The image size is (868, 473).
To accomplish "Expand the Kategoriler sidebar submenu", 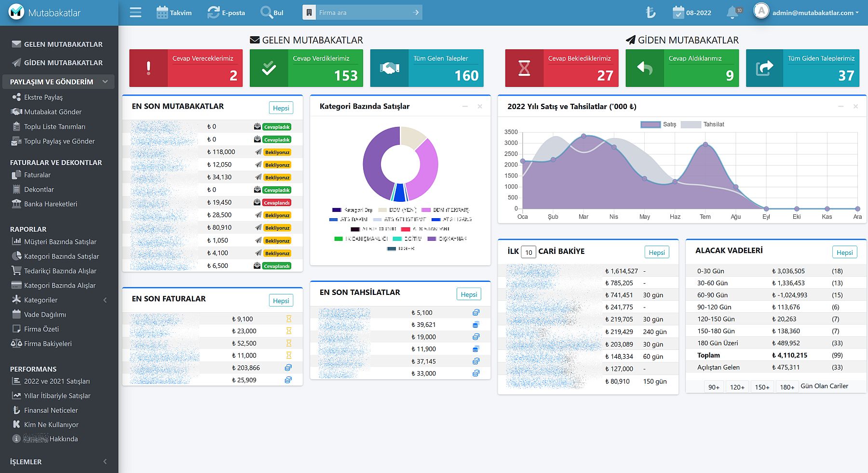I will coord(105,300).
